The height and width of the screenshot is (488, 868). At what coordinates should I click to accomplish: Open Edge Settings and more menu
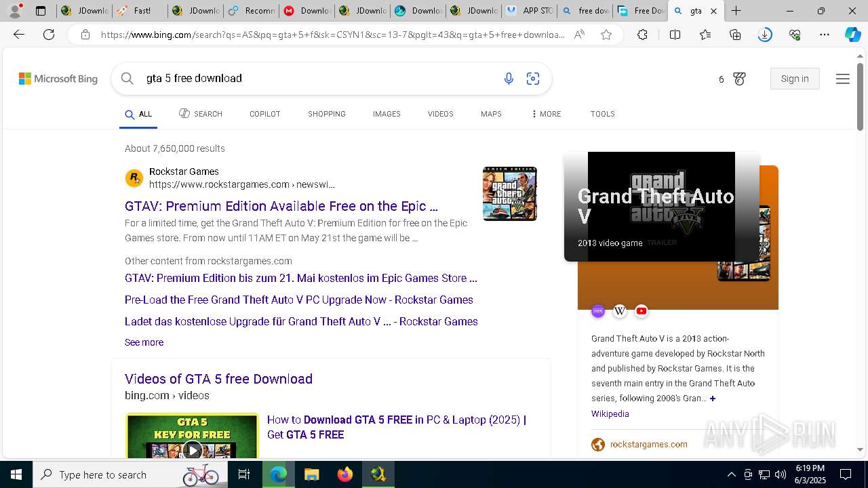(825, 35)
